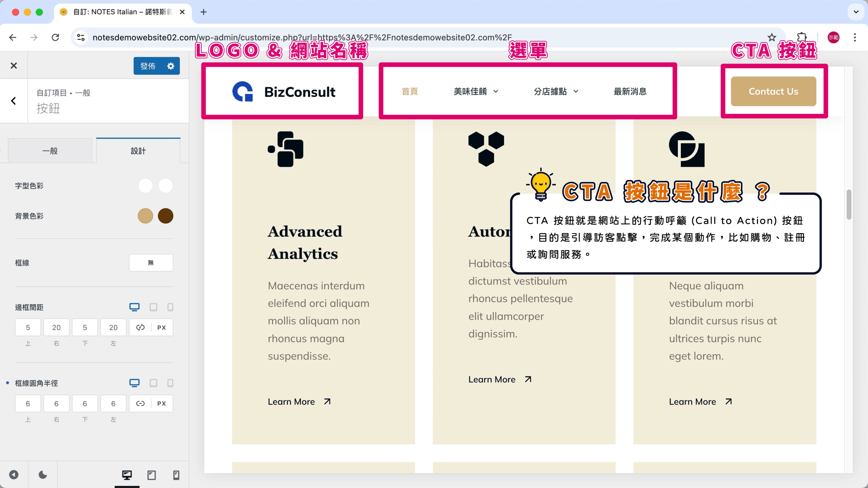Click the publish settings gear icon
The height and width of the screenshot is (488, 868).
(170, 66)
